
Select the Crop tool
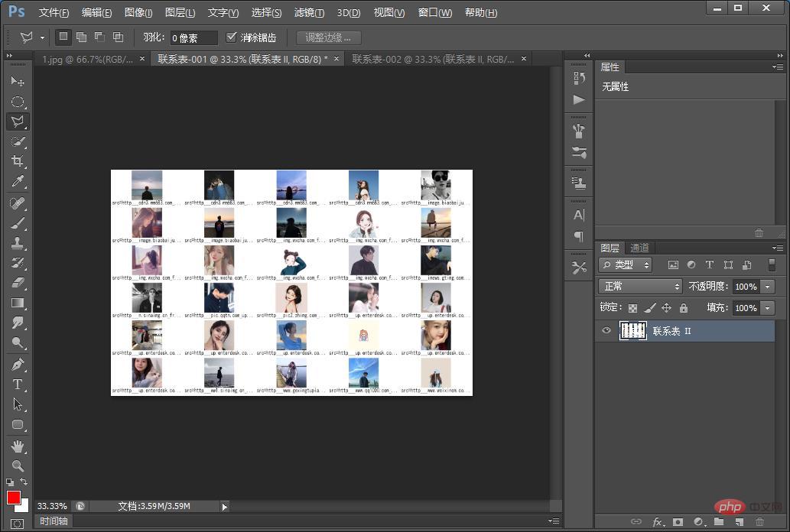[x=18, y=161]
